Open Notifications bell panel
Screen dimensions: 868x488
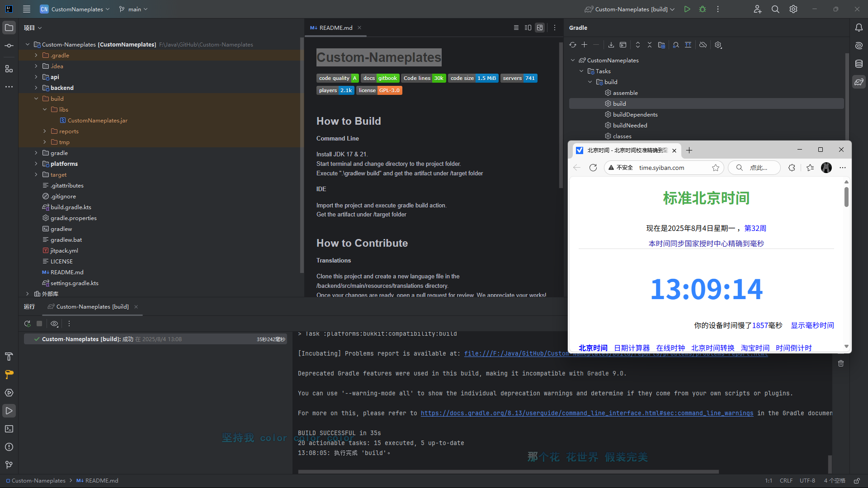tap(859, 28)
